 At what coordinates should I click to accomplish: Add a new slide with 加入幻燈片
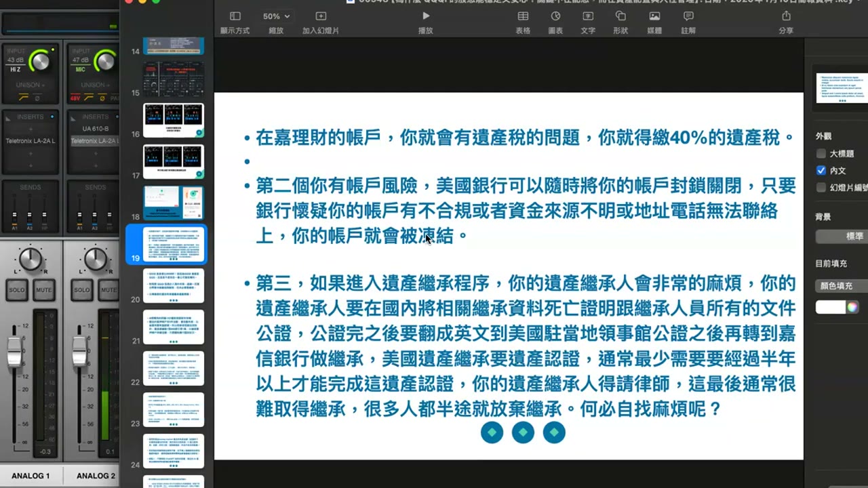(321, 16)
